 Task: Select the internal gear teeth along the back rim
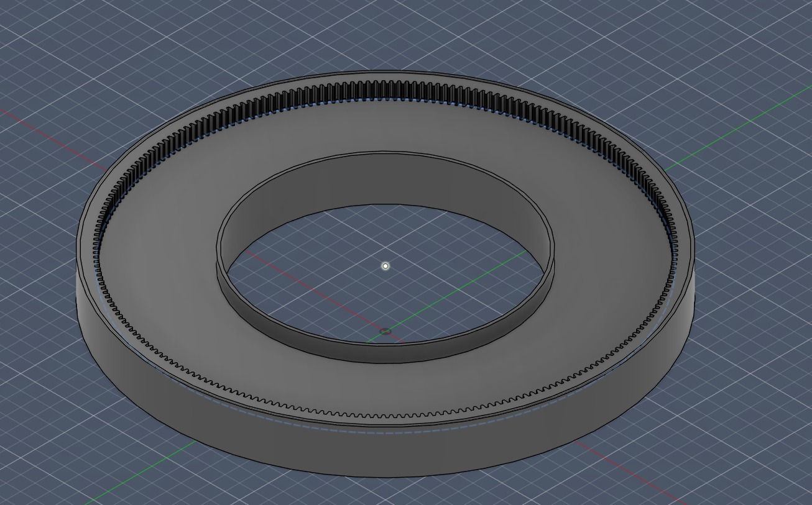tap(385, 90)
